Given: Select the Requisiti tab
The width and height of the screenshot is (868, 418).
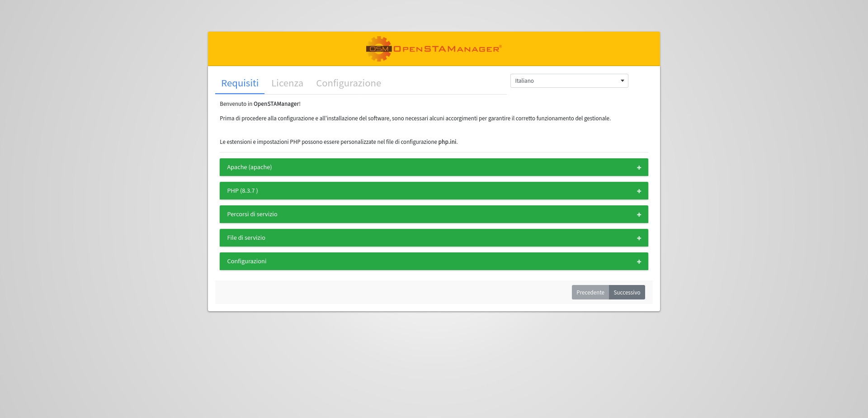Looking at the screenshot, I should tap(240, 83).
